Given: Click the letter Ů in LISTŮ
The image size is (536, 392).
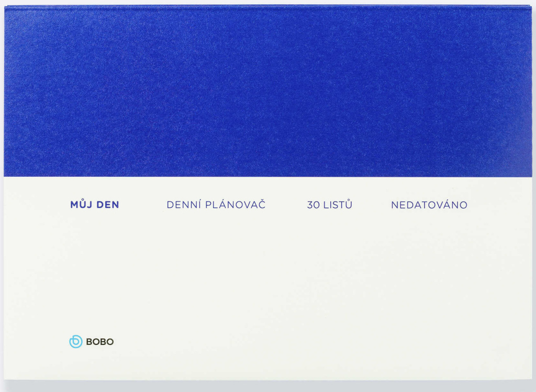Looking at the screenshot, I should pyautogui.click(x=349, y=205).
